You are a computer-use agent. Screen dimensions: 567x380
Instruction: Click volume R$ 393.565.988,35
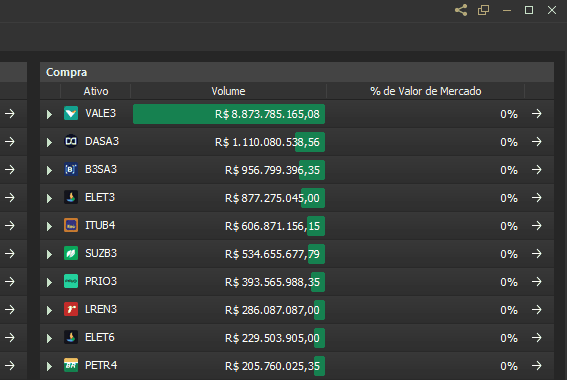(x=272, y=282)
